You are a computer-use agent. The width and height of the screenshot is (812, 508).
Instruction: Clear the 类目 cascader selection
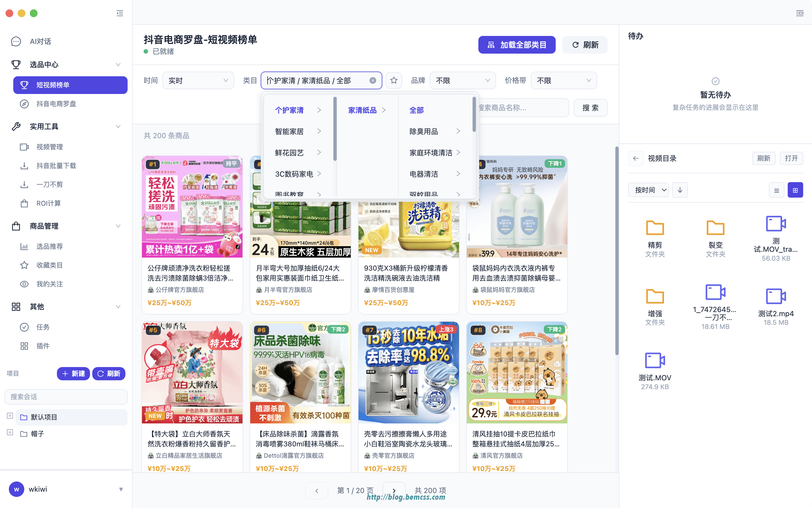(373, 80)
